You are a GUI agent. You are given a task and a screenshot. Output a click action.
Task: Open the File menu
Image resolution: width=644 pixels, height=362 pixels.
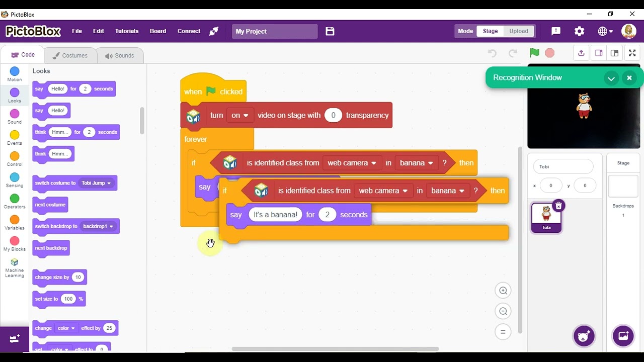(77, 31)
